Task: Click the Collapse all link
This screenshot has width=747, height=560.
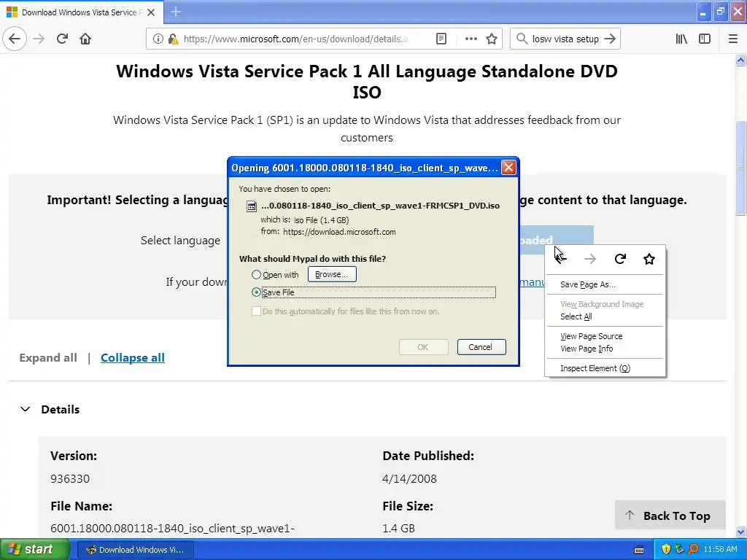Action: (x=133, y=357)
